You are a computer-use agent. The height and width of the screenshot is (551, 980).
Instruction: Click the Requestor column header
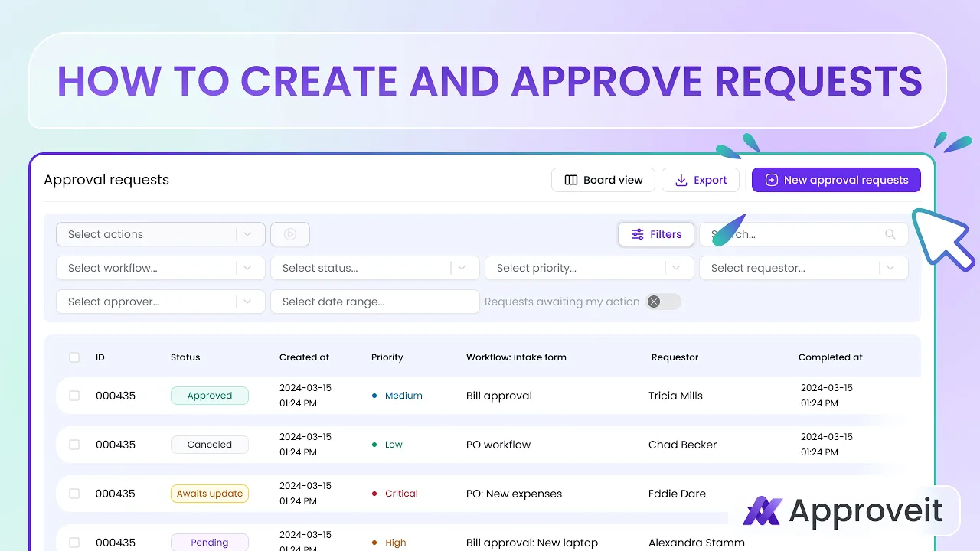click(675, 357)
